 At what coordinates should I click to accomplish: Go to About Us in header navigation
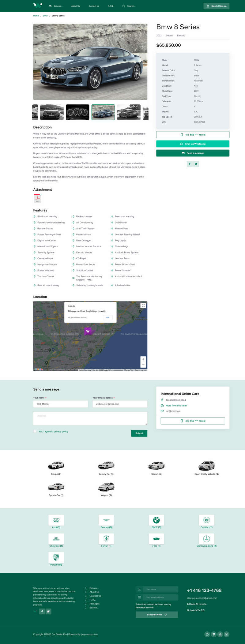pyautogui.click(x=76, y=6)
